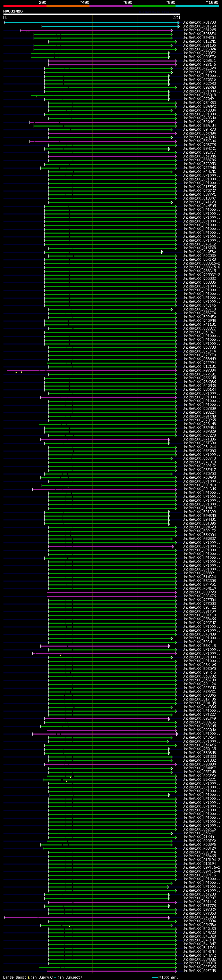The height and width of the screenshot is (980, 222).
Task: Open hit UniRef100_B9H2D4
Action: [x=199, y=38]
